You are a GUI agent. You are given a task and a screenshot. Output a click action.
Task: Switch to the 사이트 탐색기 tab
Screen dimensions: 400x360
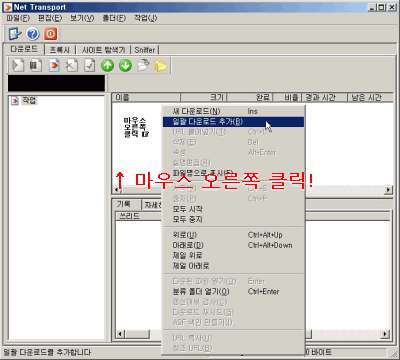pos(103,50)
